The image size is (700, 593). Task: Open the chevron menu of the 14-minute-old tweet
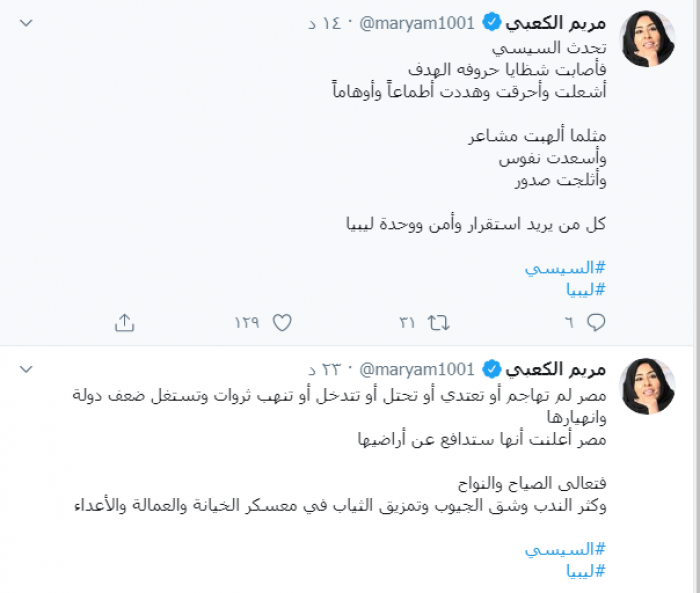click(x=27, y=22)
